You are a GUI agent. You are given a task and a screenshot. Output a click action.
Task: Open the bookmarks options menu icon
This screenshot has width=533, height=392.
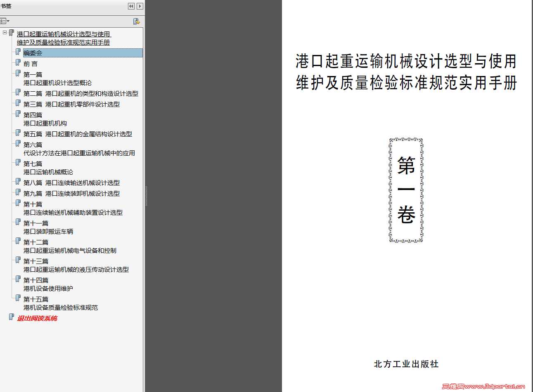(5, 21)
